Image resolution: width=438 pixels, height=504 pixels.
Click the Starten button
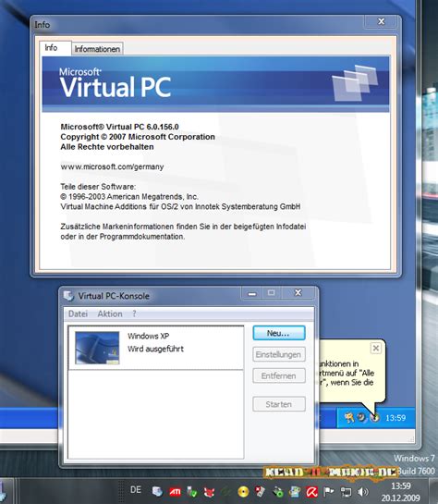point(279,404)
